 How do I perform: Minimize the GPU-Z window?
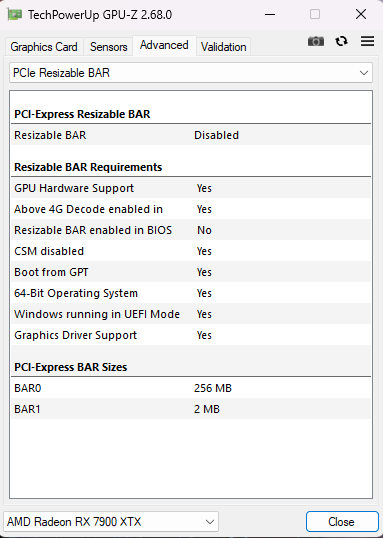tap(270, 14)
